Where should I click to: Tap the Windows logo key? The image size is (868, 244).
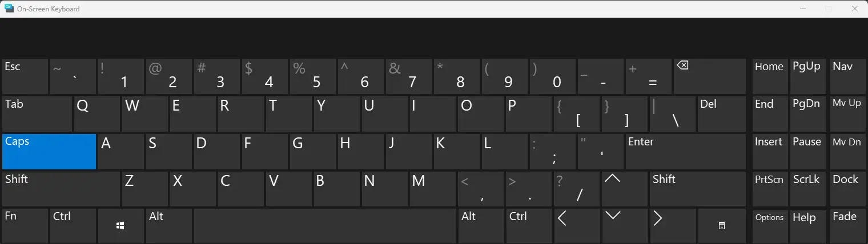coord(120,226)
